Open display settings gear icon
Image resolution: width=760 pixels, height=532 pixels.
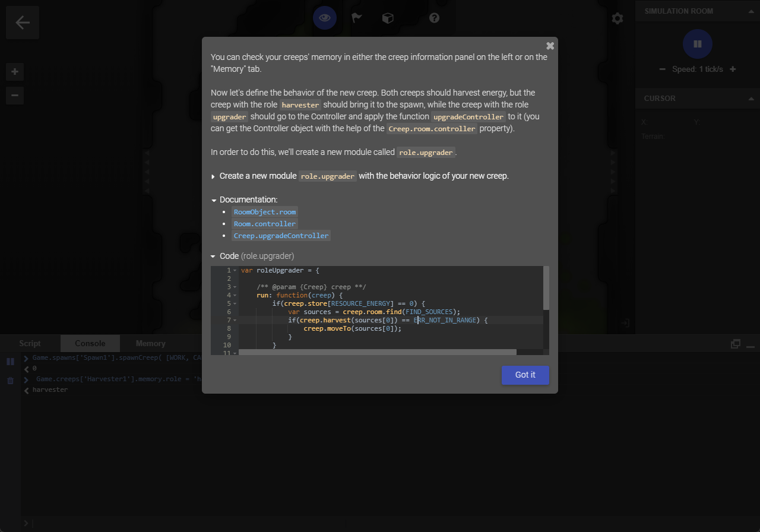[x=617, y=18]
